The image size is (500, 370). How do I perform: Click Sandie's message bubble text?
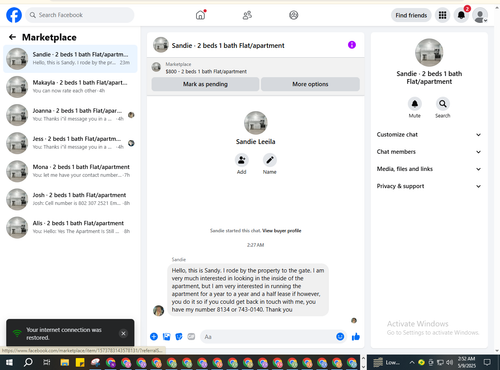click(x=248, y=290)
